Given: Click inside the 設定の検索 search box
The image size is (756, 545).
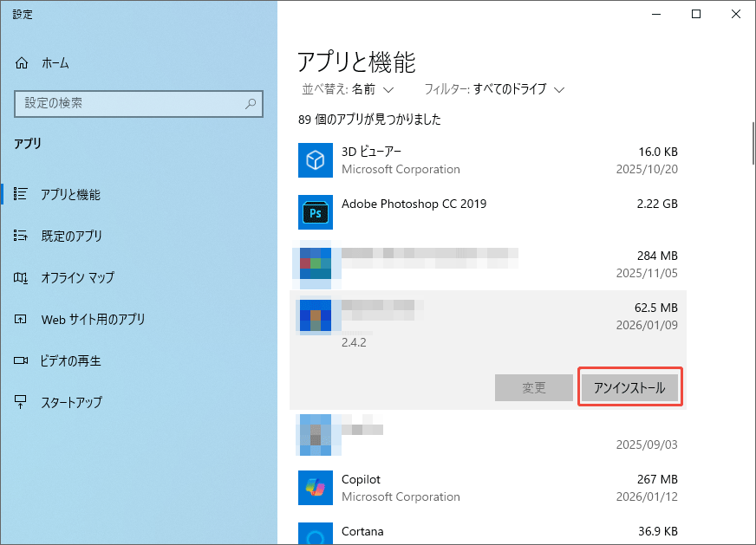Looking at the screenshot, I should pyautogui.click(x=130, y=104).
